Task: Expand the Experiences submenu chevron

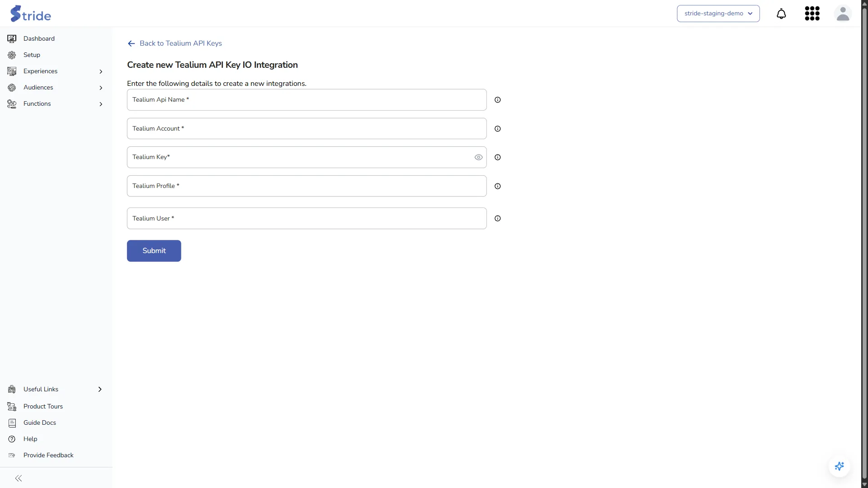Action: click(x=101, y=71)
